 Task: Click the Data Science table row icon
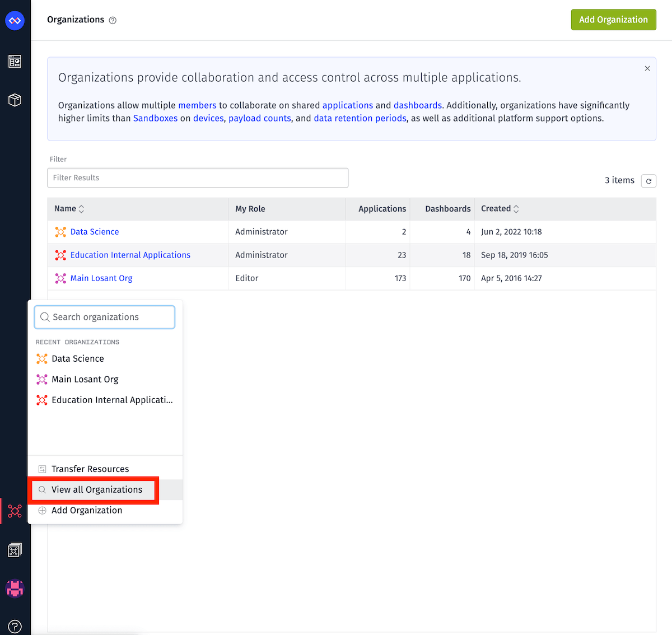click(x=60, y=232)
